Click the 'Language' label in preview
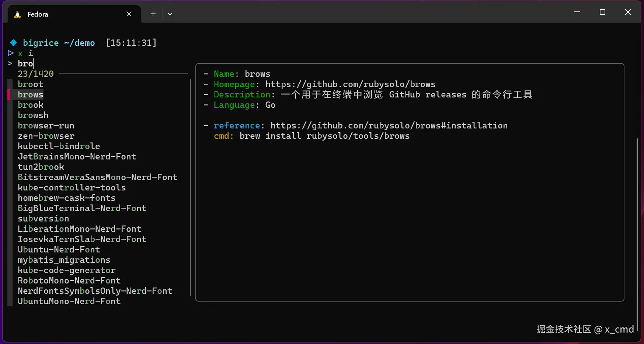Screen dimensions: 644x344 click(234, 105)
